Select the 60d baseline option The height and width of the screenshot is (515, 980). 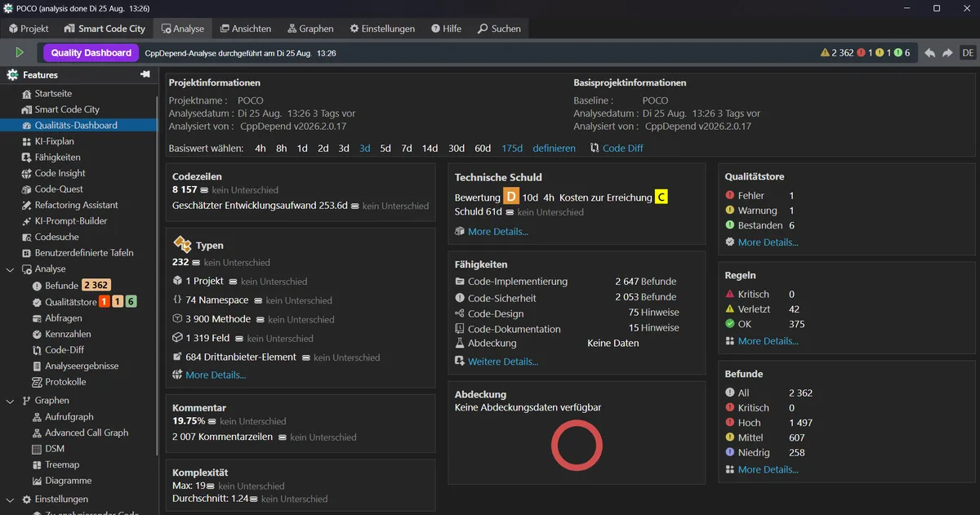(x=483, y=149)
